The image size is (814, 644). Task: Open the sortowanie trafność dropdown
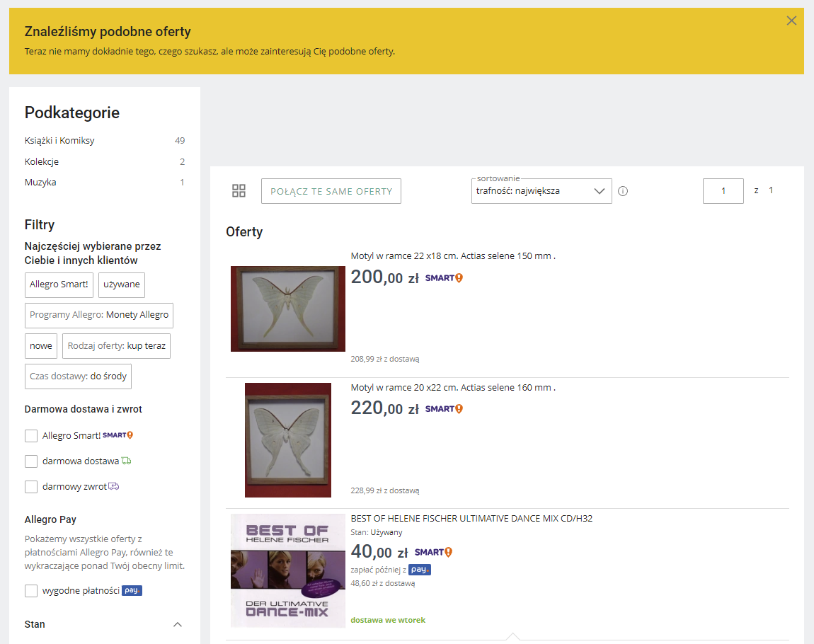coord(541,191)
